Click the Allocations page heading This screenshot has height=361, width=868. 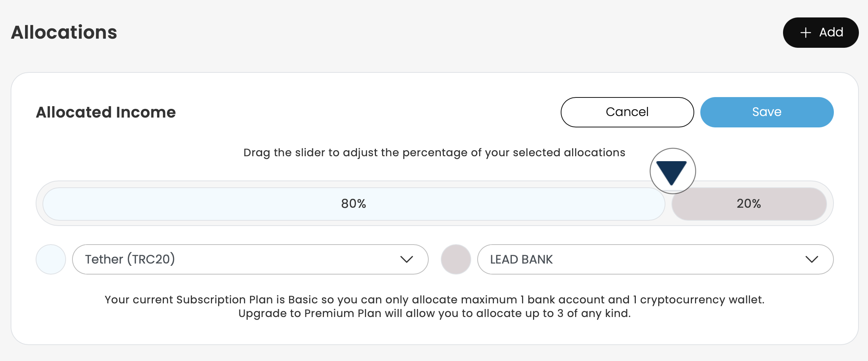pos(64,32)
